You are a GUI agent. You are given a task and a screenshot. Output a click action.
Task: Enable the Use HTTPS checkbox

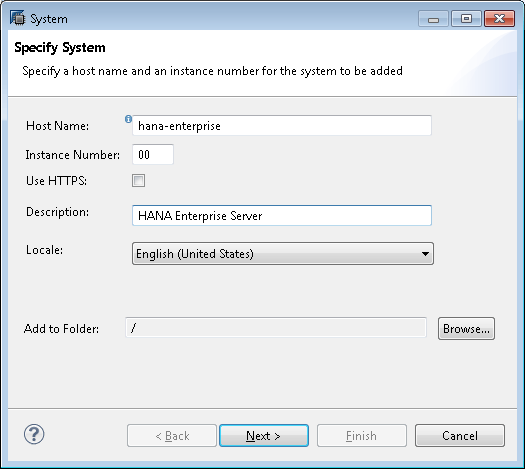[138, 181]
